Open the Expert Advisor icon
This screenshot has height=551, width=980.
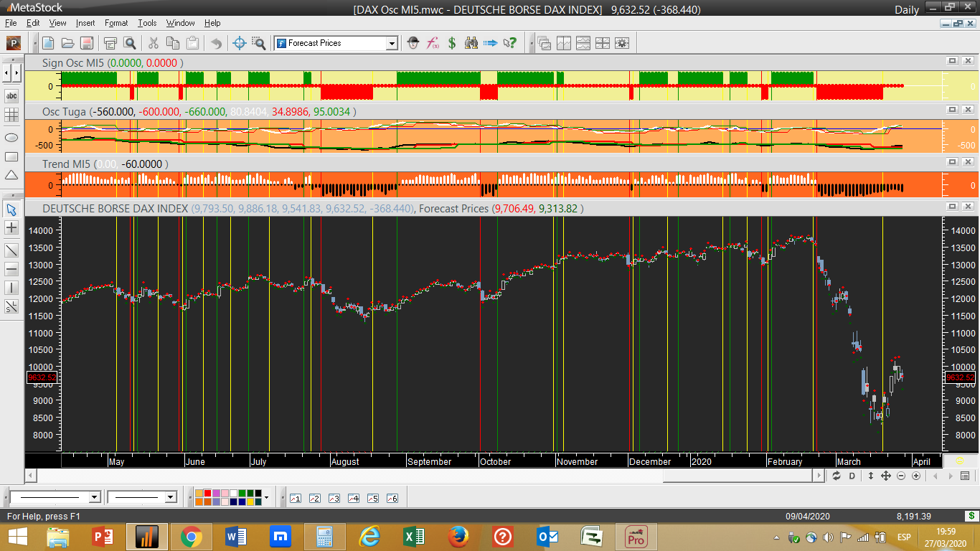pos(413,43)
